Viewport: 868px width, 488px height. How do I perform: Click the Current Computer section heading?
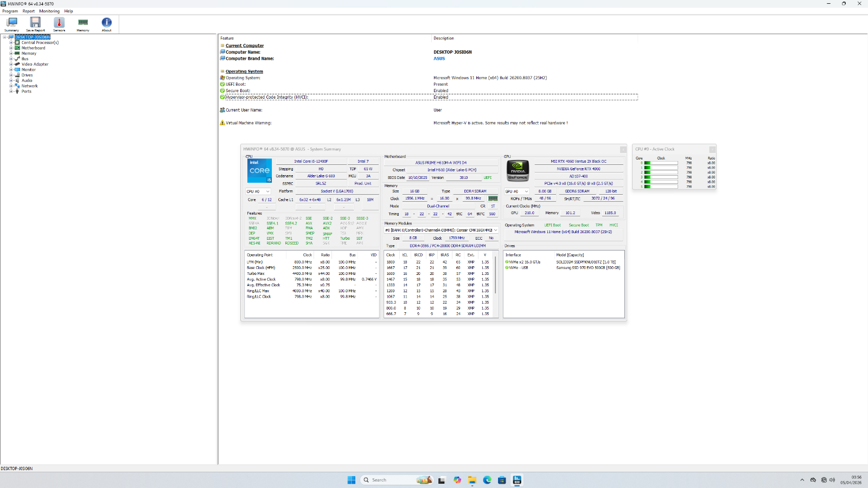(x=245, y=46)
